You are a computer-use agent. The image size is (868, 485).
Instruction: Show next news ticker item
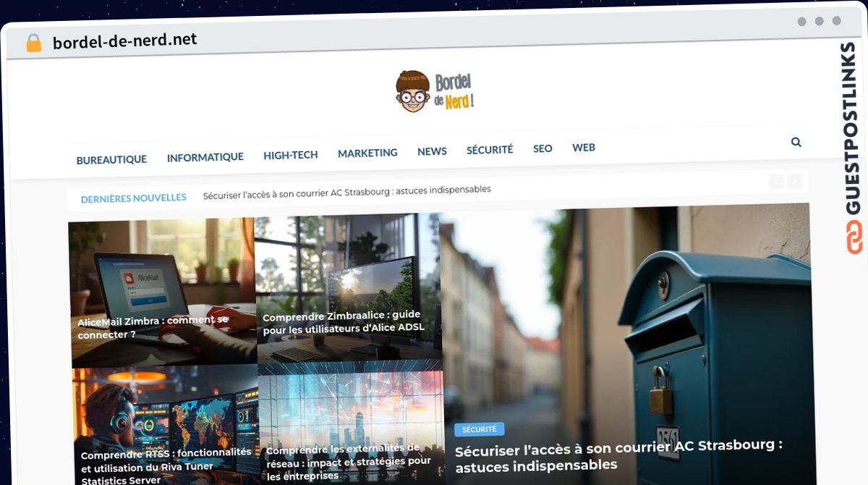pos(795,181)
